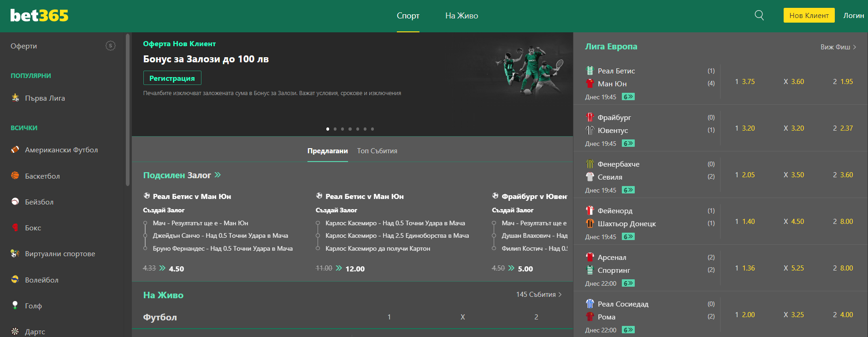This screenshot has height=337, width=868.
Task: Open the Лига Европа heading
Action: [x=611, y=47]
